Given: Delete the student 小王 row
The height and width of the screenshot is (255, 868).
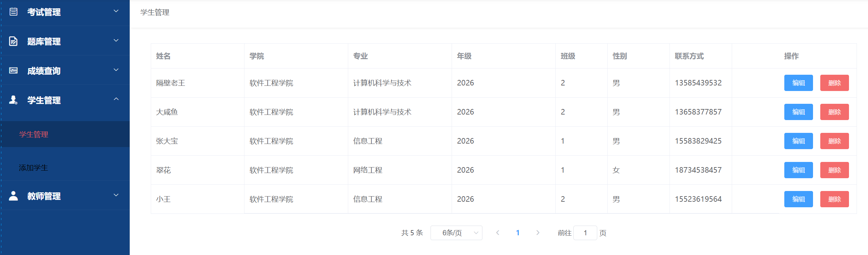Looking at the screenshot, I should point(834,199).
